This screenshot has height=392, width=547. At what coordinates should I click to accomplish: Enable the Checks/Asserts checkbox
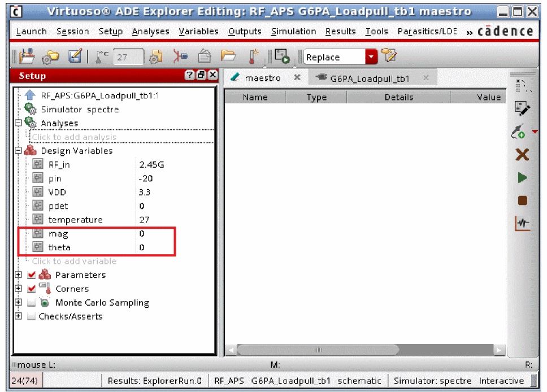point(32,316)
